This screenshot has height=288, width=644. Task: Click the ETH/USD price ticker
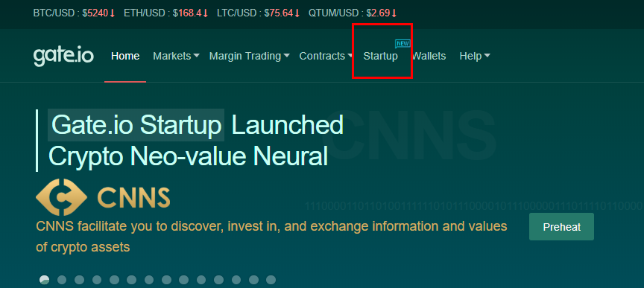[166, 13]
